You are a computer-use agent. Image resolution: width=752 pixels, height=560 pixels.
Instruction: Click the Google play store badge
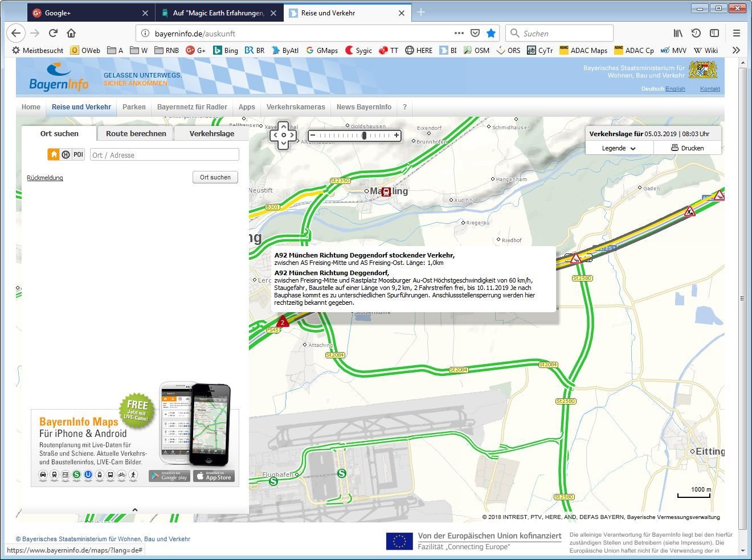169,476
